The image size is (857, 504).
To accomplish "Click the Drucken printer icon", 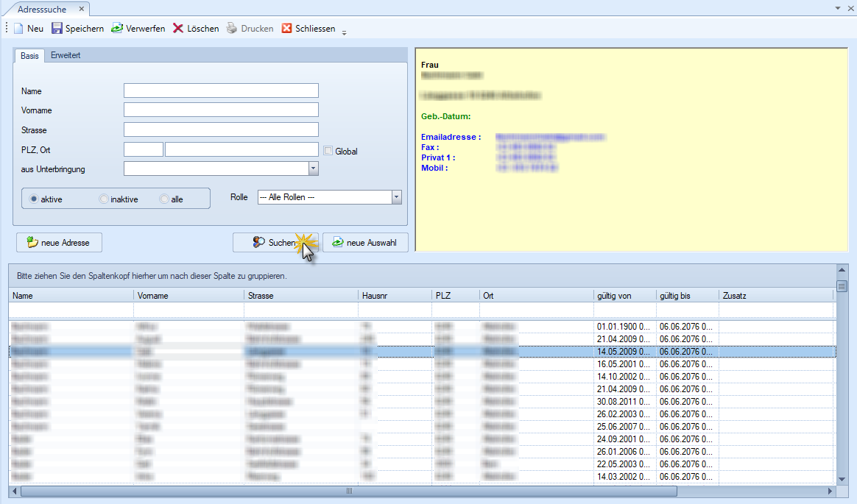I will (232, 29).
